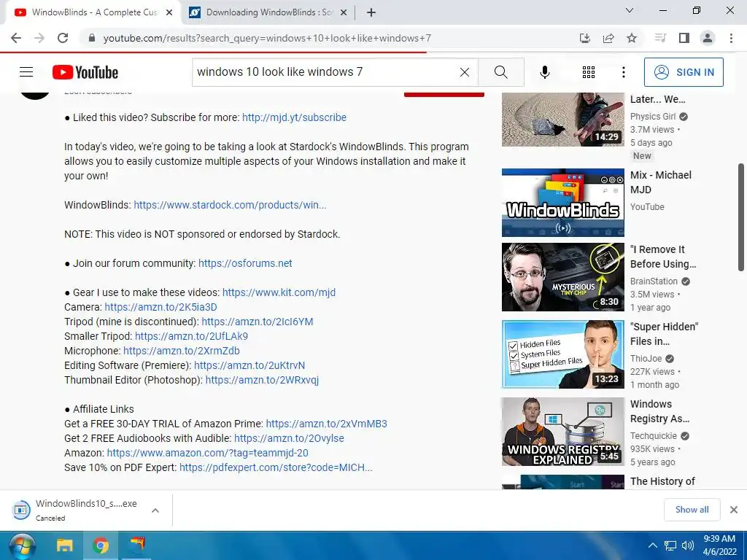Click the share page icon in address bar
747x560 pixels.
608,38
